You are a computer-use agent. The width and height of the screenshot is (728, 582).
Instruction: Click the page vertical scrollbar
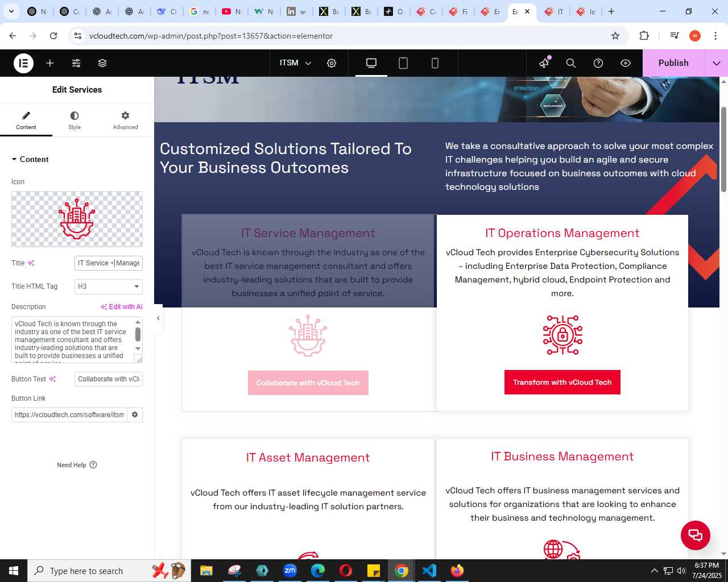click(723, 149)
